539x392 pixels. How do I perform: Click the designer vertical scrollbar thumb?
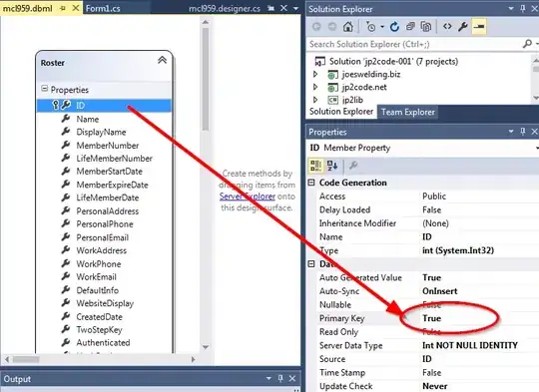(206, 79)
